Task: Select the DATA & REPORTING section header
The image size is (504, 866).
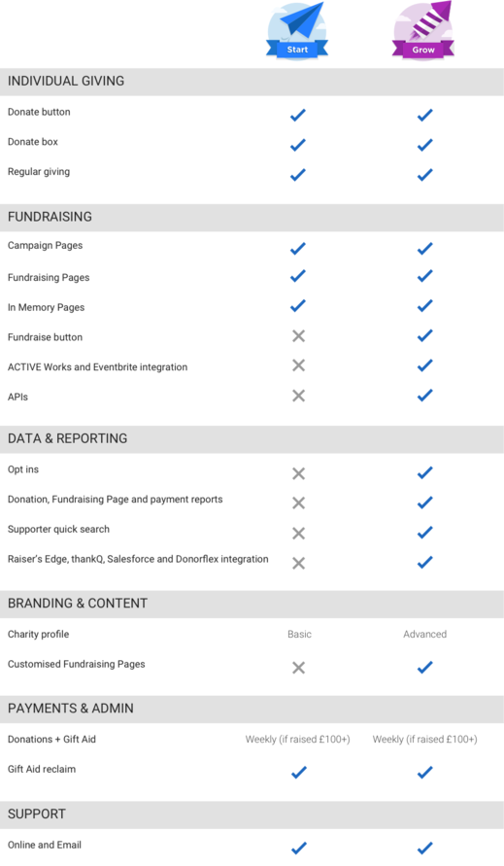Action: (252, 439)
